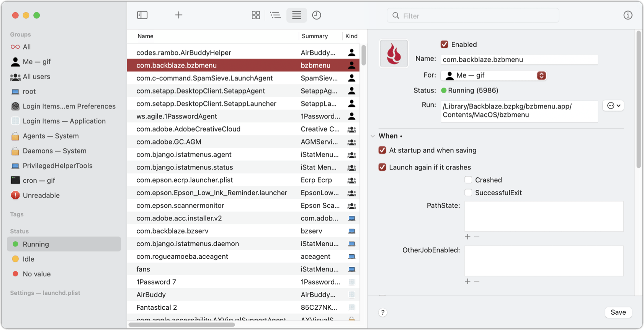Image resolution: width=644 pixels, height=330 pixels.
Task: Collapse the When section
Action: coord(373,136)
